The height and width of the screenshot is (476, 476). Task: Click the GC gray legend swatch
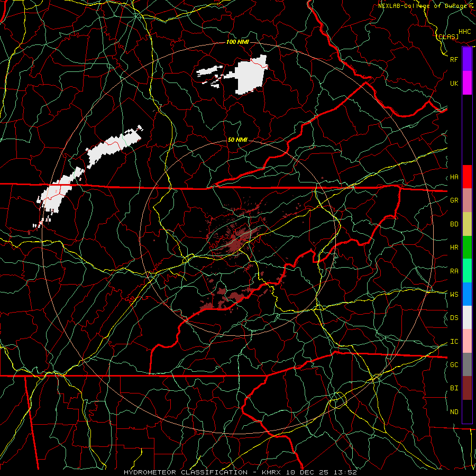click(x=467, y=364)
